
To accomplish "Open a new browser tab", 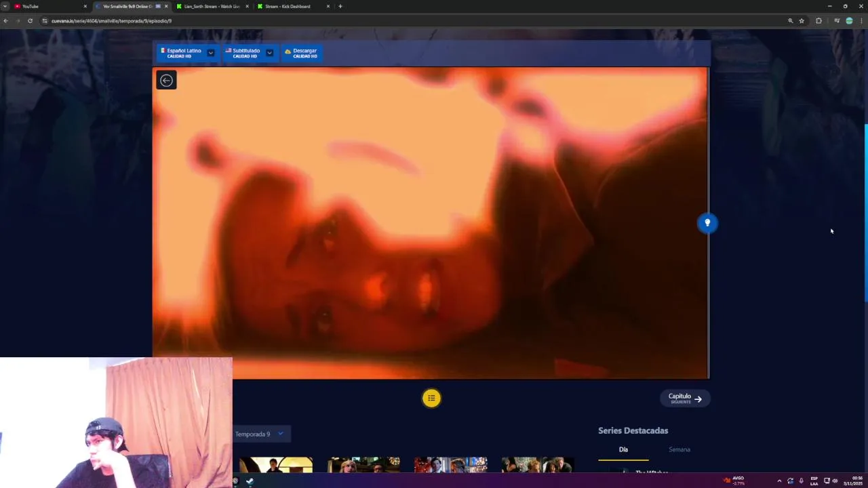I will coord(340,6).
